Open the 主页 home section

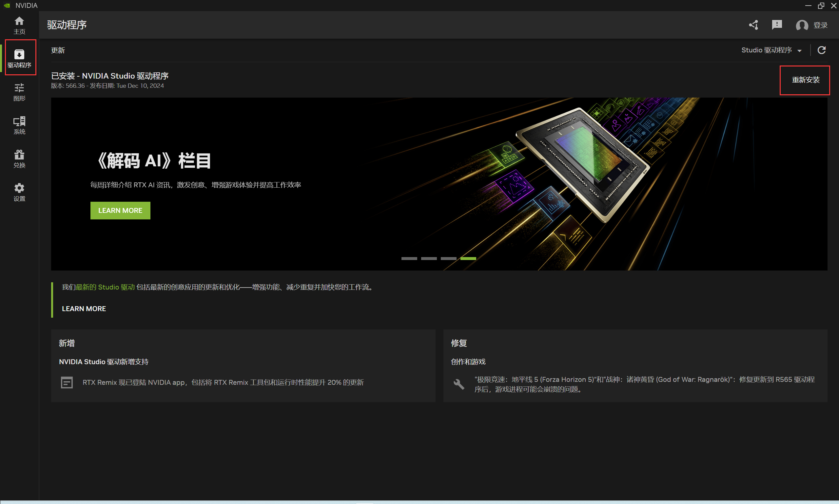pyautogui.click(x=19, y=25)
